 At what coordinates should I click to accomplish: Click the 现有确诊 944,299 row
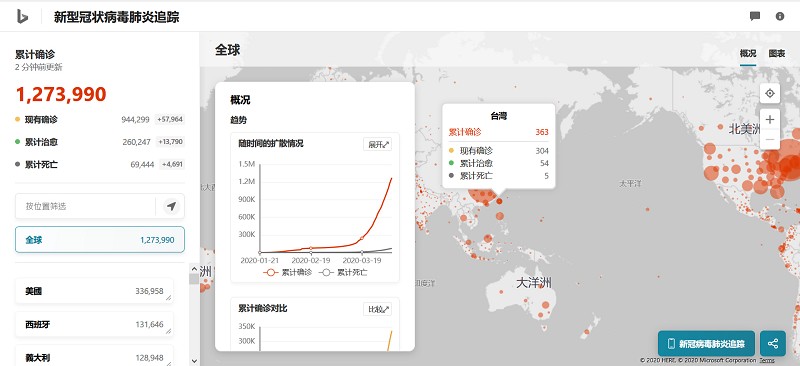point(99,119)
